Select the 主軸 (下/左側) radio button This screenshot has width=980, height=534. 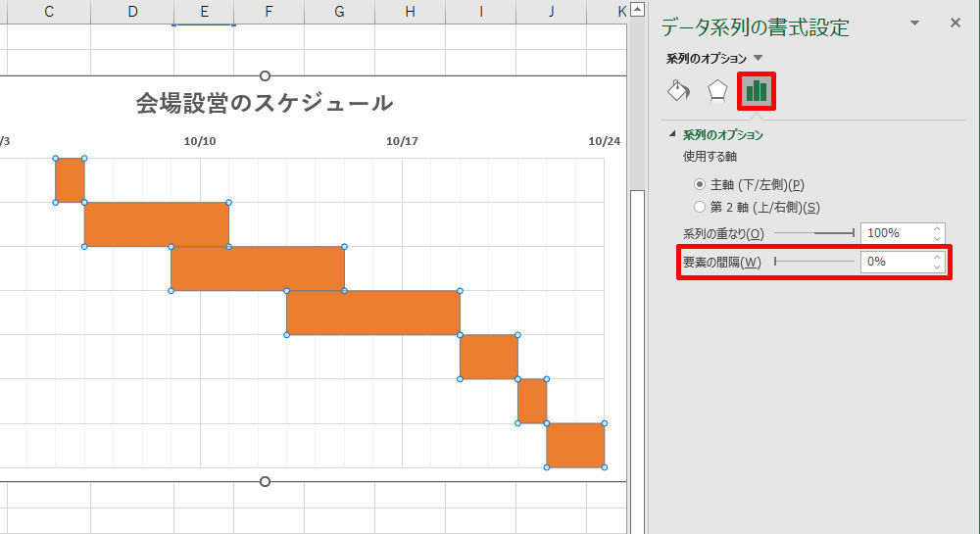click(x=700, y=184)
